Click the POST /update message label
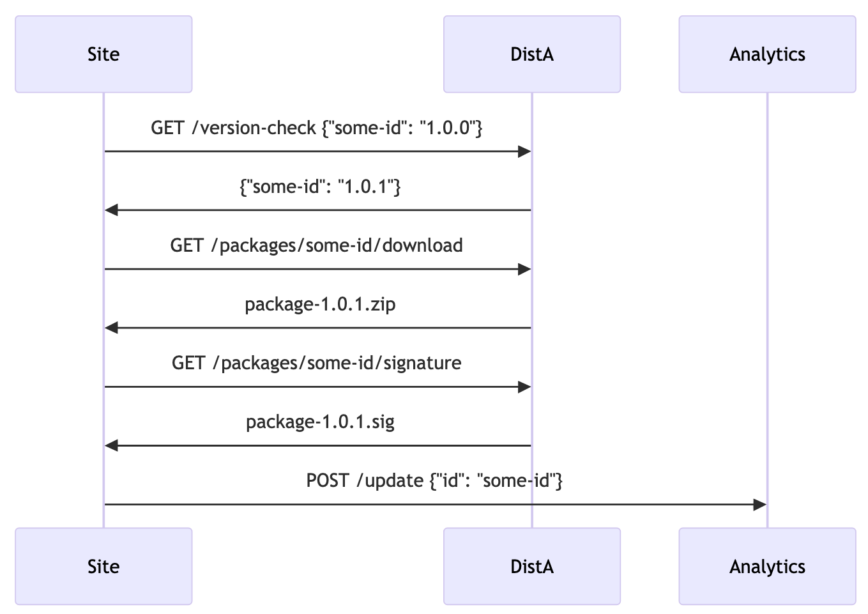This screenshot has height=614, width=868. pyautogui.click(x=434, y=480)
